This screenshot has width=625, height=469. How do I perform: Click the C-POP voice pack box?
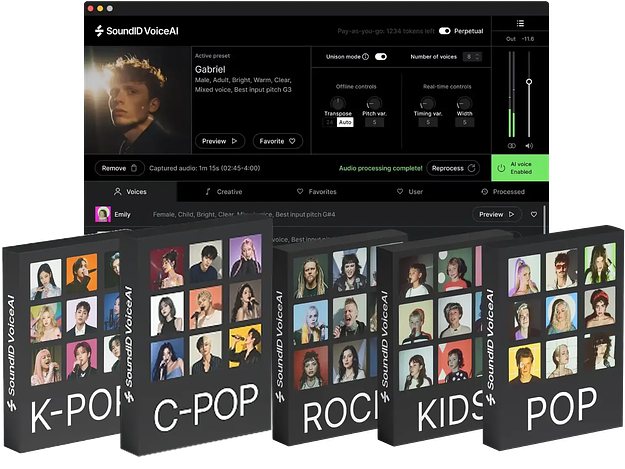[x=196, y=336]
